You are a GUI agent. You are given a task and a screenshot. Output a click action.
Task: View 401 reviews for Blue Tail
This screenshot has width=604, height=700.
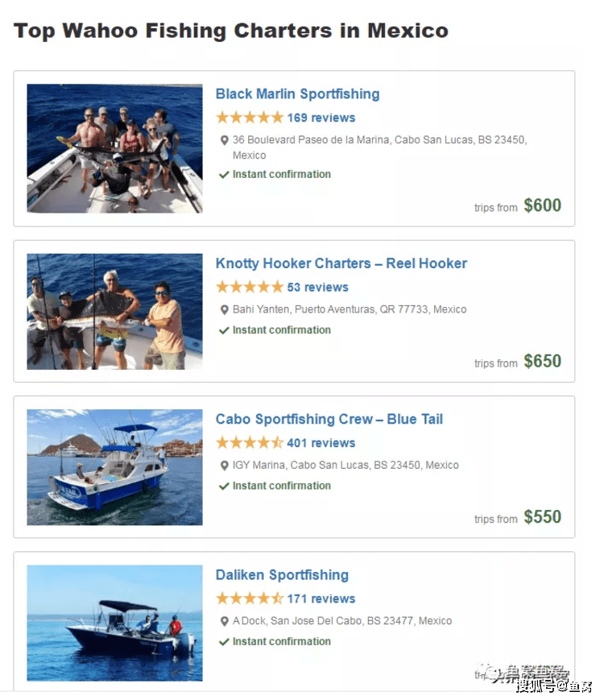pos(321,443)
